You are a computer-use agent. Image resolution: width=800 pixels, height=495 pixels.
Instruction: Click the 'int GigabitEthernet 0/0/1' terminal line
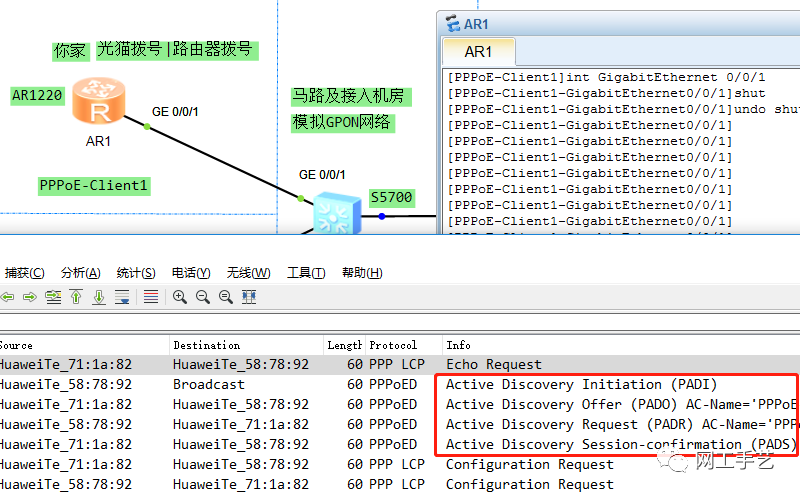coord(606,77)
